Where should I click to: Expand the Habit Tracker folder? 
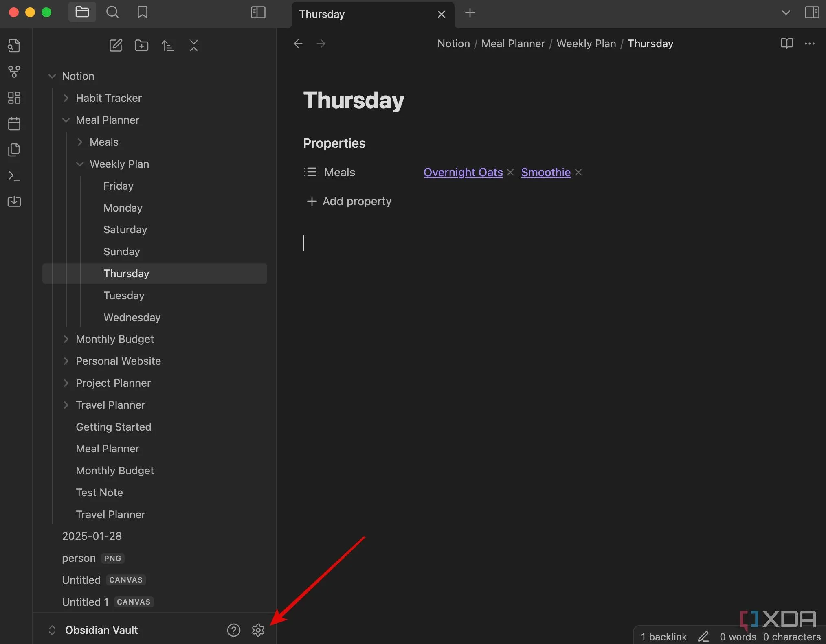click(66, 98)
